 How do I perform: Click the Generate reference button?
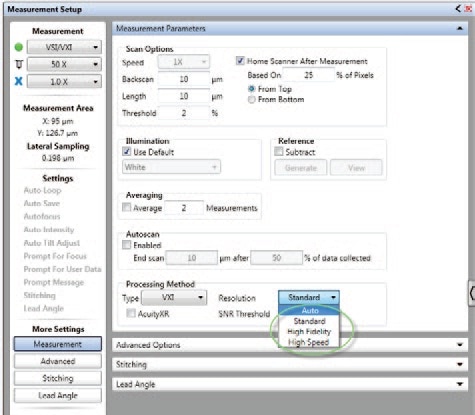(x=301, y=168)
